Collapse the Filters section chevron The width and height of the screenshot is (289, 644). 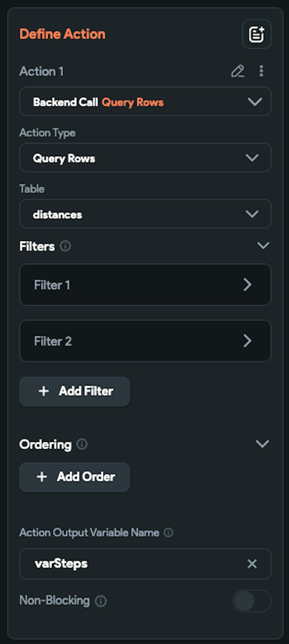tap(263, 246)
